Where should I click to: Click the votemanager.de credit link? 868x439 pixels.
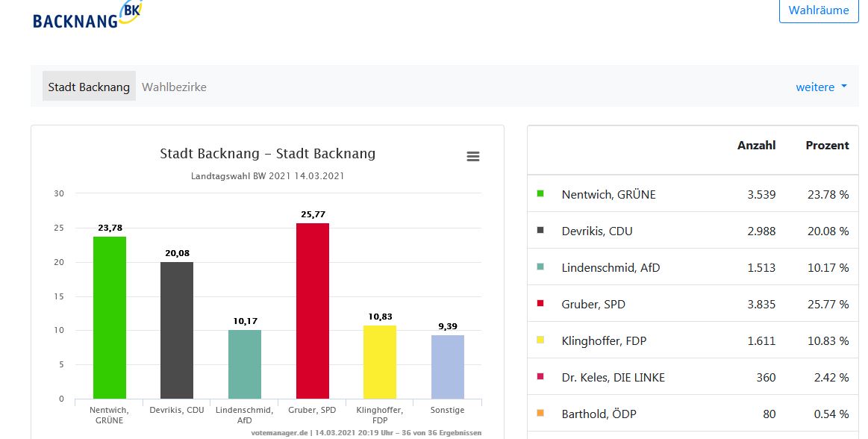(281, 432)
